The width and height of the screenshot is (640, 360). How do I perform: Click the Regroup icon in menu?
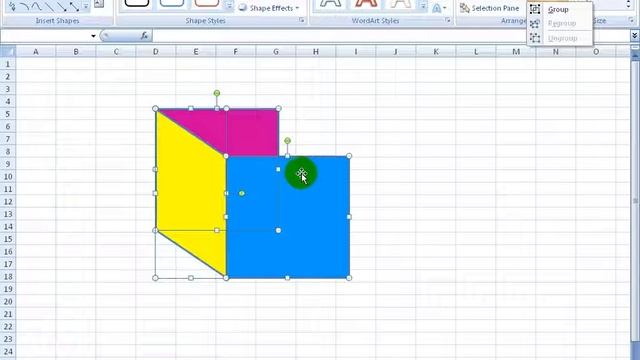tap(535, 24)
